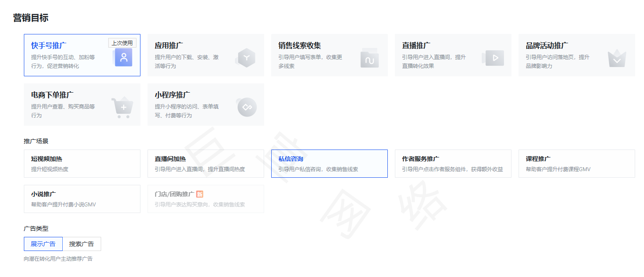Choose 短视频加热 promotion scenario
The width and height of the screenshot is (644, 277).
tap(82, 163)
